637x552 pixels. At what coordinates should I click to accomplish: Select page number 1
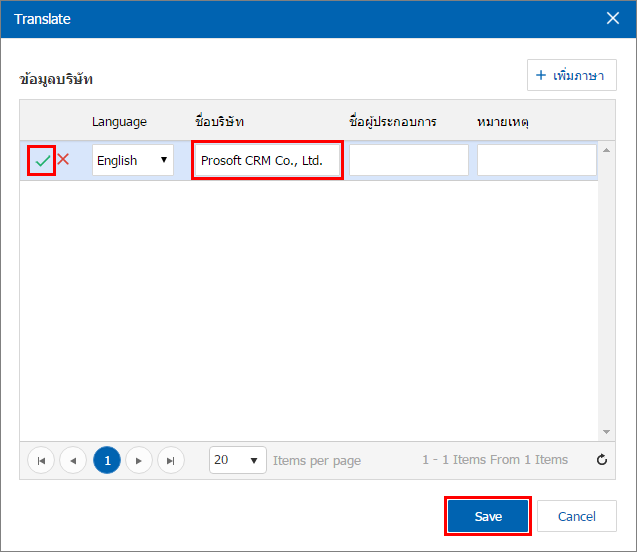[107, 460]
